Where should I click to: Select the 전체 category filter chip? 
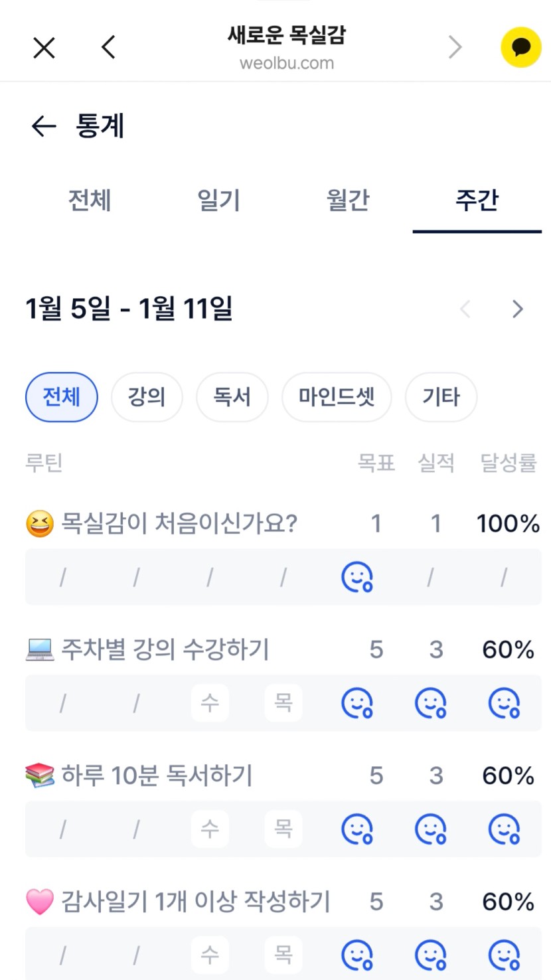coord(62,397)
